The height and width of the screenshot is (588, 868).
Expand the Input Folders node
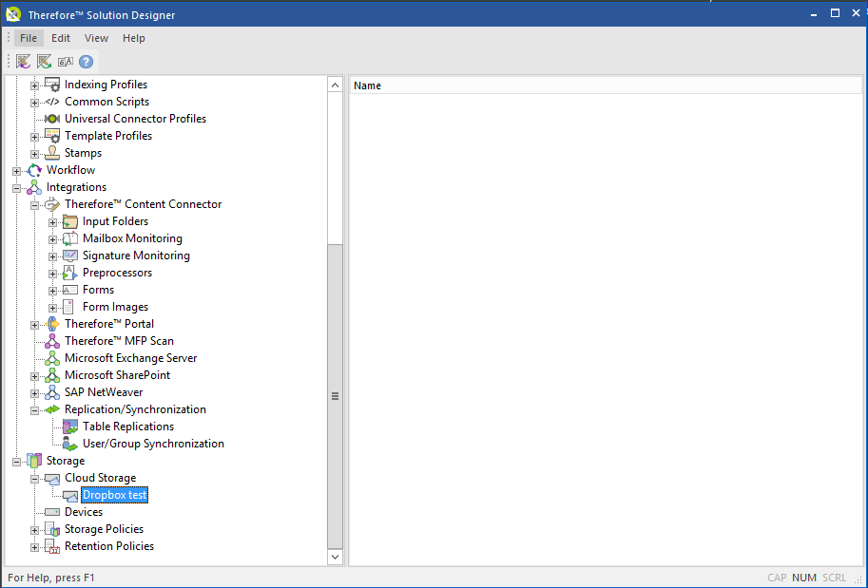click(x=52, y=220)
